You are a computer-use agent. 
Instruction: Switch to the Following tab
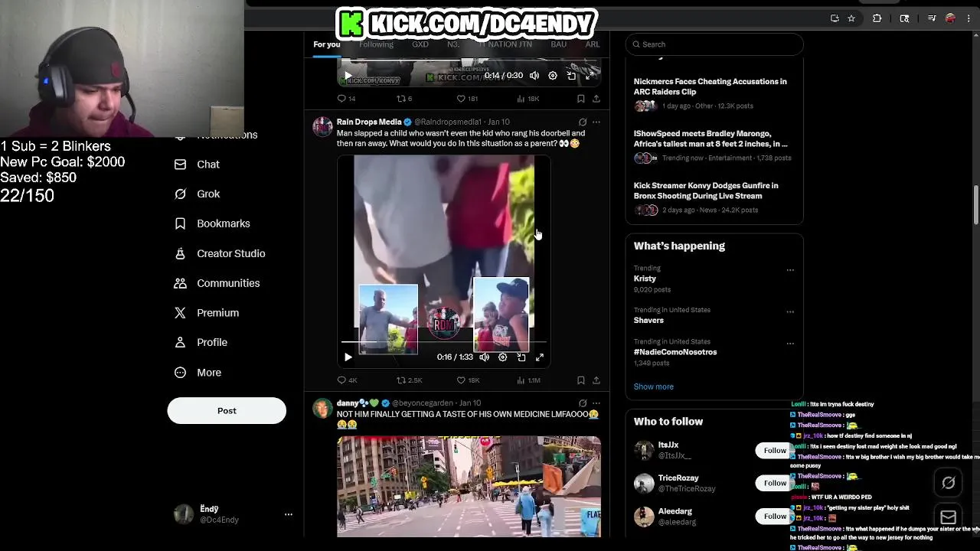(x=376, y=44)
